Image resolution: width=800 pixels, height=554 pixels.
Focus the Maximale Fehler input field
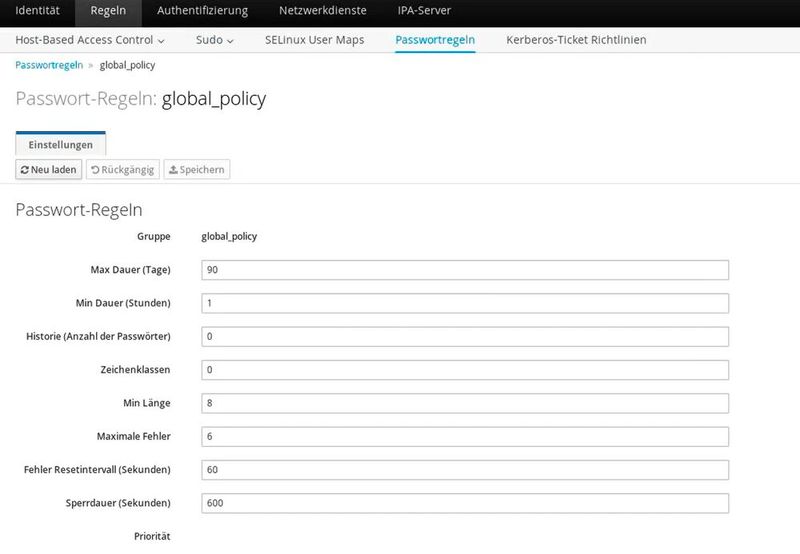coord(465,436)
